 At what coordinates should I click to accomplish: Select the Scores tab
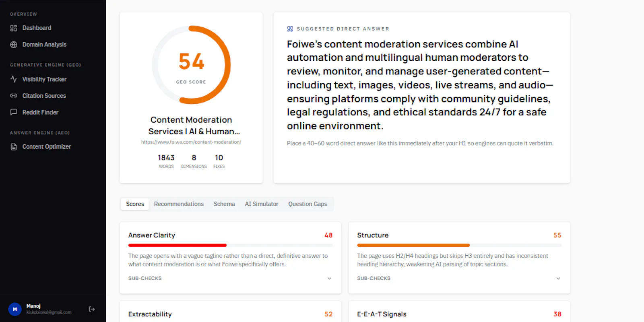pyautogui.click(x=135, y=204)
